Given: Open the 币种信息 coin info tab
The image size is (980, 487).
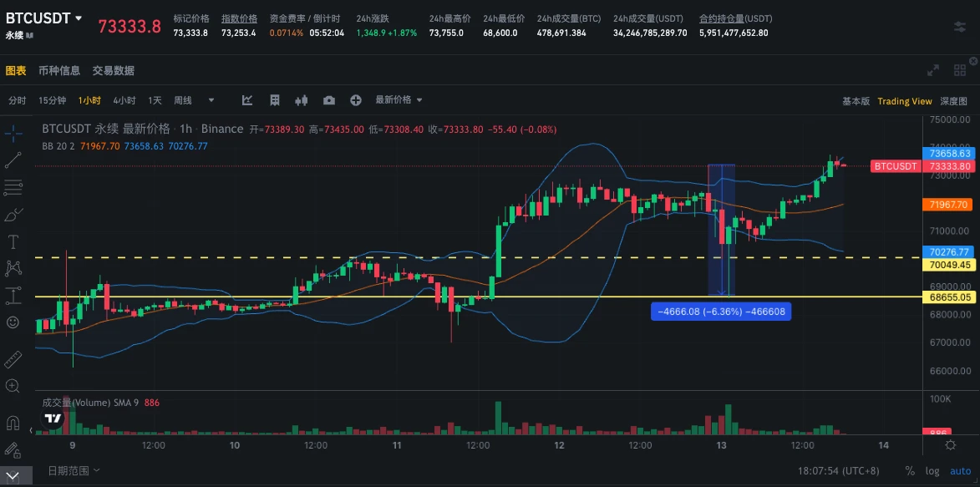Looking at the screenshot, I should click(59, 71).
